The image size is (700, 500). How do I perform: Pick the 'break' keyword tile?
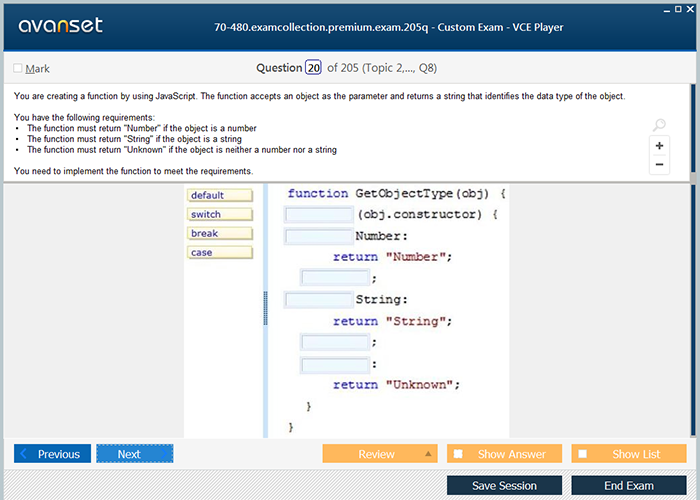coord(220,233)
